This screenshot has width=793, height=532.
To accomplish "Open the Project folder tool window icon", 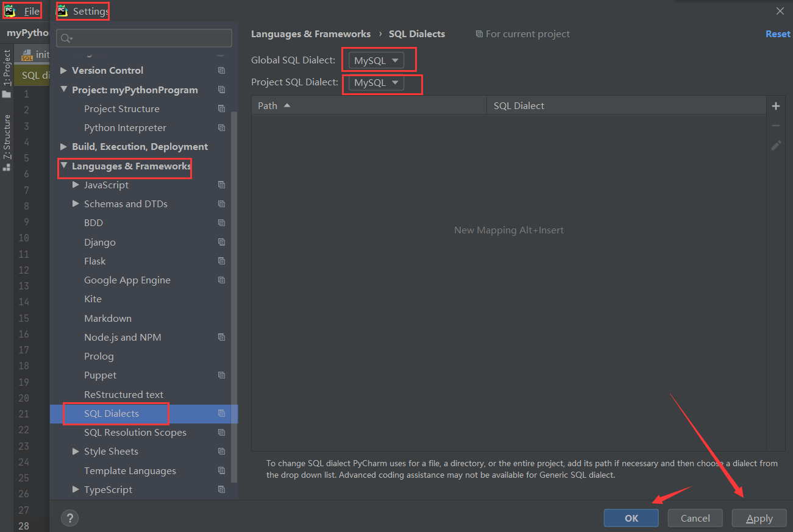I will coord(6,94).
